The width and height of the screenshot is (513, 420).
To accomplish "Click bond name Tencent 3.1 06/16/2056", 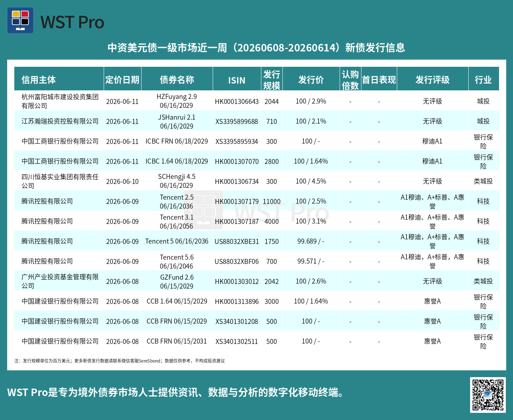I will [x=177, y=222].
